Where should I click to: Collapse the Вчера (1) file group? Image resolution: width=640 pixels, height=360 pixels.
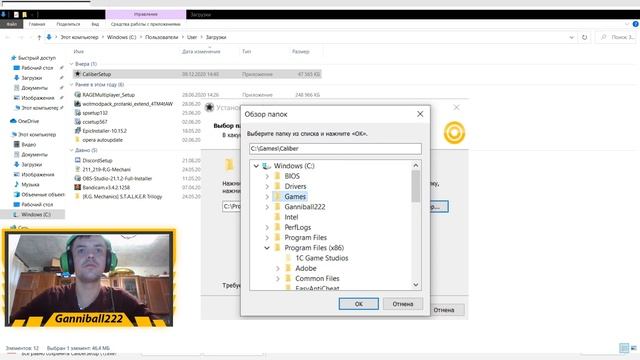tap(71, 64)
